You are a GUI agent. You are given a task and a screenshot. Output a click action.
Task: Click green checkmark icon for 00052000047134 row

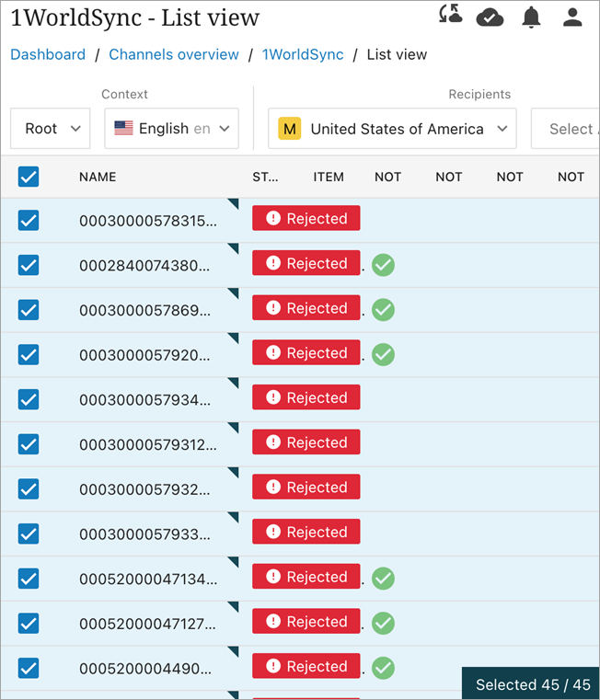tap(384, 579)
